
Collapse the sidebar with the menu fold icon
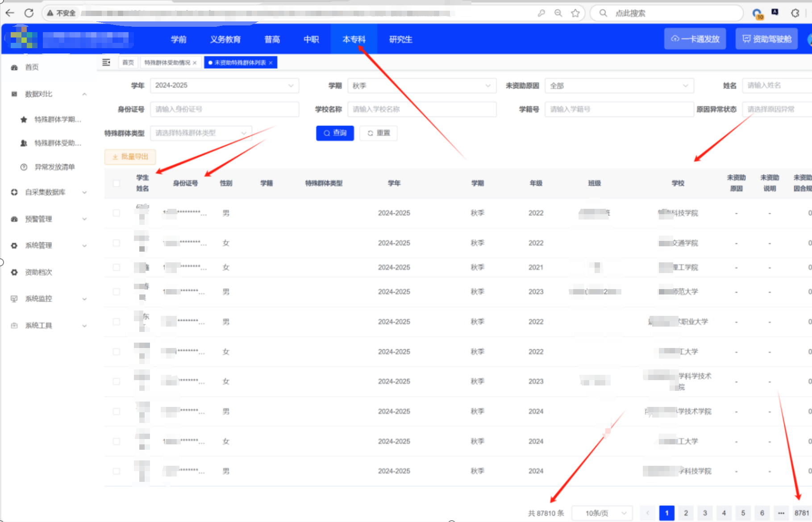106,62
